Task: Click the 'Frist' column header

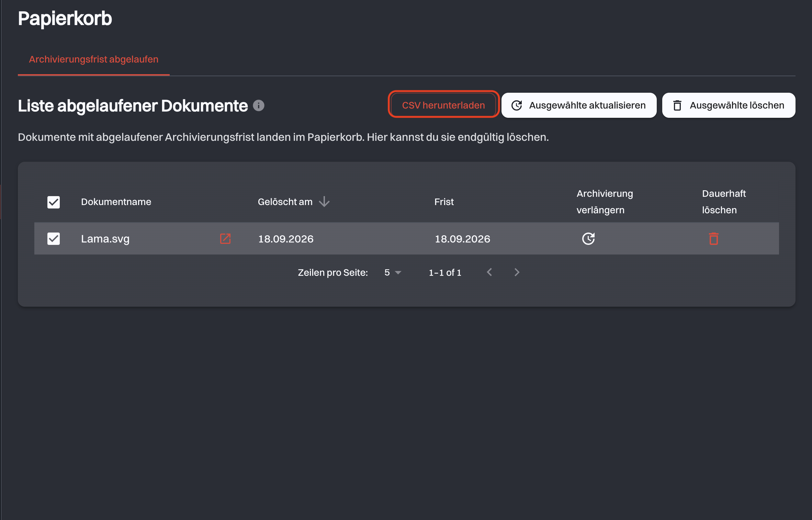Action: pyautogui.click(x=444, y=202)
